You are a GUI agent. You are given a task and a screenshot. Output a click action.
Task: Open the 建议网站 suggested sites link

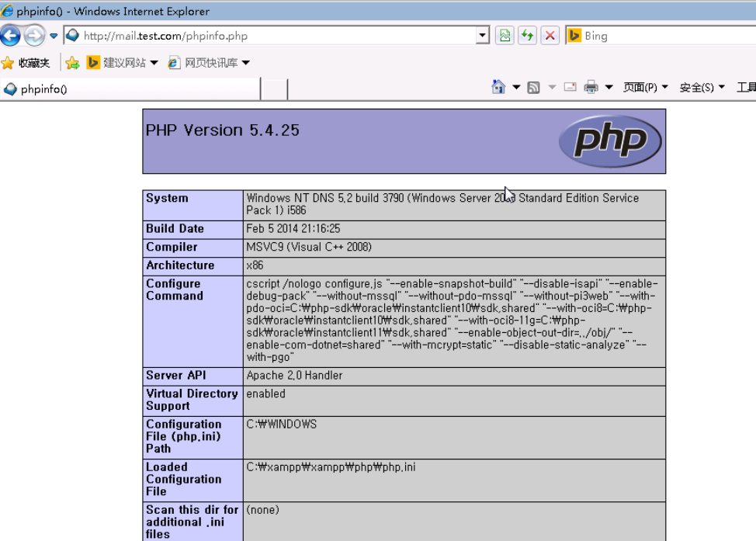pos(116,63)
